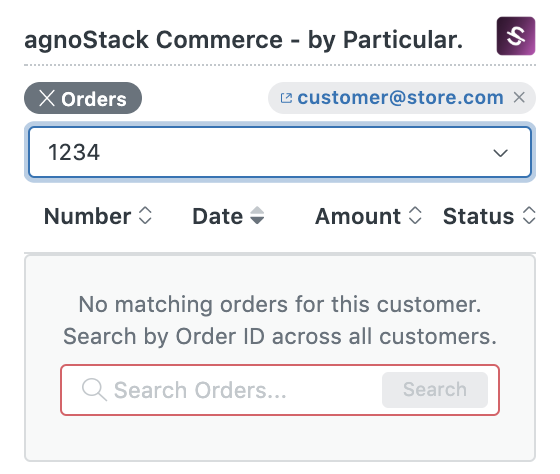Select the Amount column header
The width and height of the screenshot is (560, 474).
point(358,216)
